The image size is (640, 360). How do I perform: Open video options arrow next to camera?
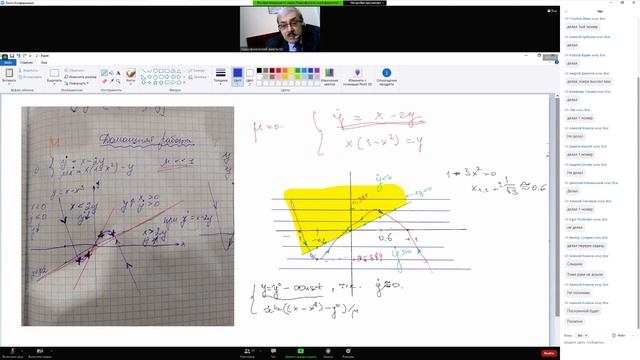(52, 351)
